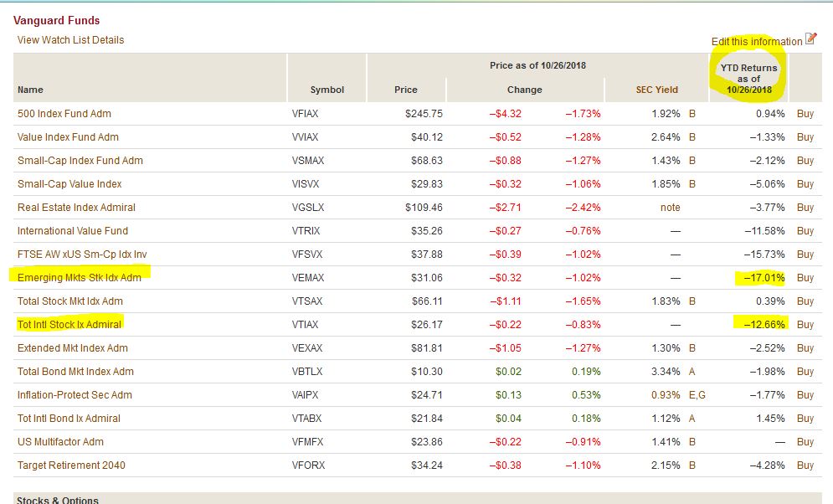The width and height of the screenshot is (833, 504).
Task: Open Tot Intl Bond Ix Admiral link
Action: pyautogui.click(x=69, y=418)
